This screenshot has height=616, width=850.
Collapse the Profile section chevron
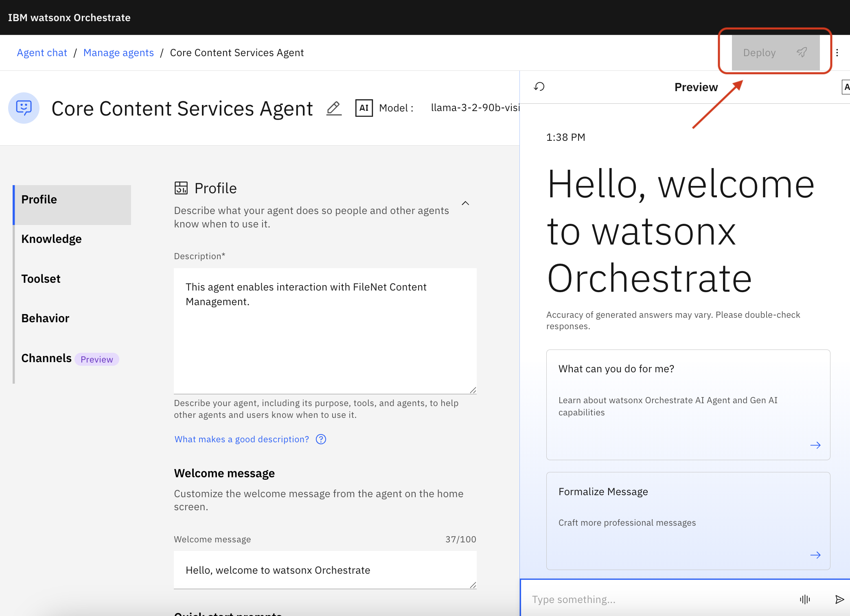tap(465, 203)
